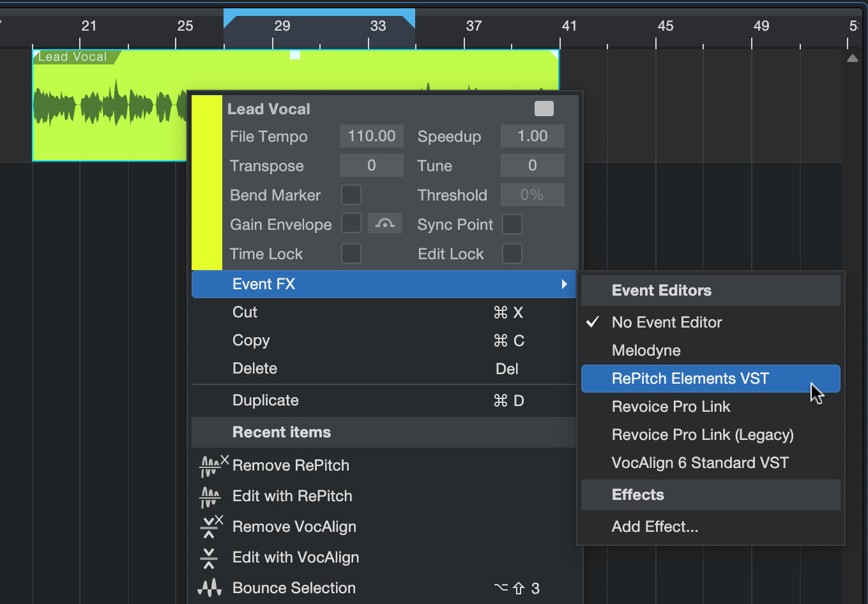Image resolution: width=868 pixels, height=604 pixels.
Task: Click the gray button beside Lead Vocal title
Action: (544, 109)
